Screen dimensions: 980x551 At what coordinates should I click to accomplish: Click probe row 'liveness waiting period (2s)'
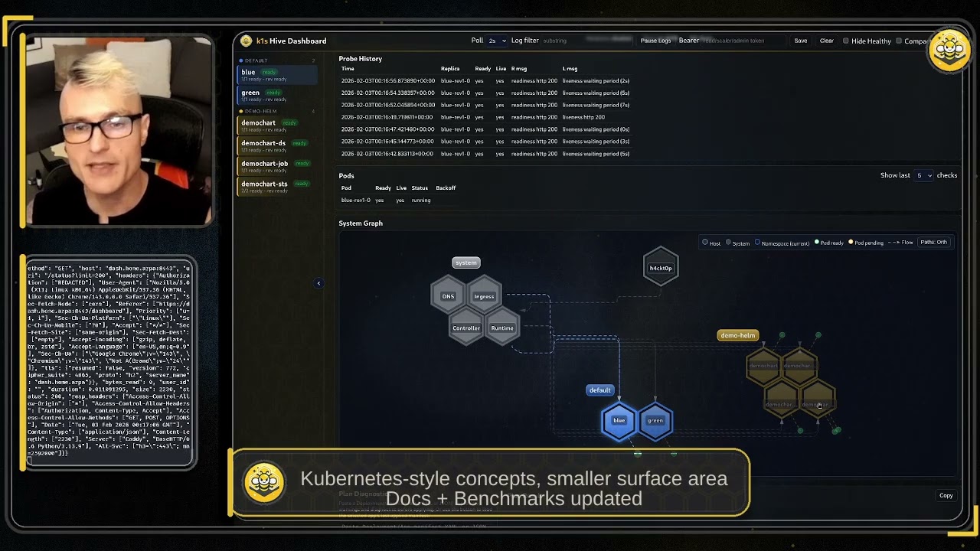click(x=485, y=80)
